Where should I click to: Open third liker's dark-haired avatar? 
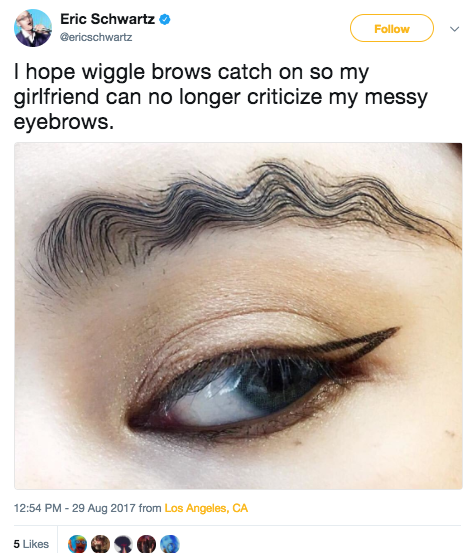click(x=123, y=544)
